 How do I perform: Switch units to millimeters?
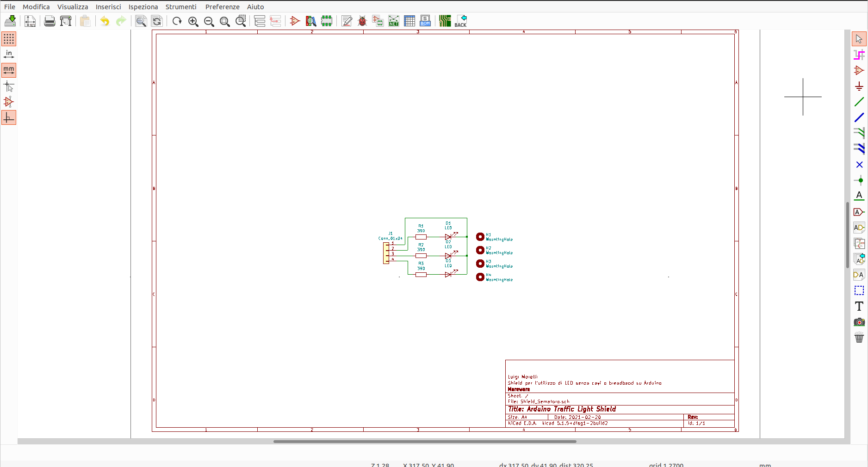9,70
